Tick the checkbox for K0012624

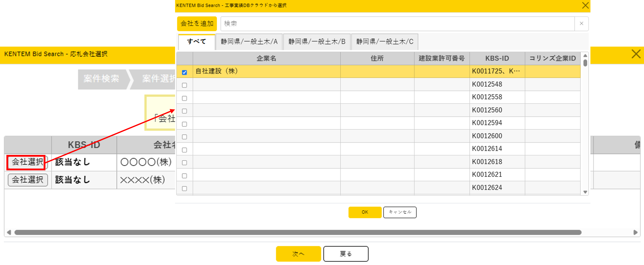point(184,189)
